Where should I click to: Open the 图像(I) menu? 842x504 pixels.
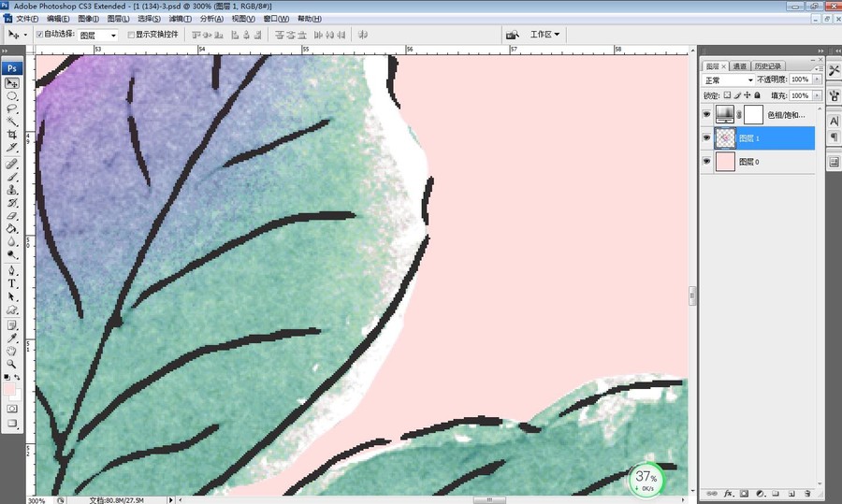pyautogui.click(x=88, y=19)
